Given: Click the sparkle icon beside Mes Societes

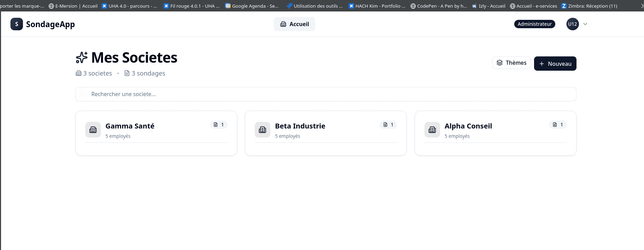Looking at the screenshot, I should pos(82,58).
